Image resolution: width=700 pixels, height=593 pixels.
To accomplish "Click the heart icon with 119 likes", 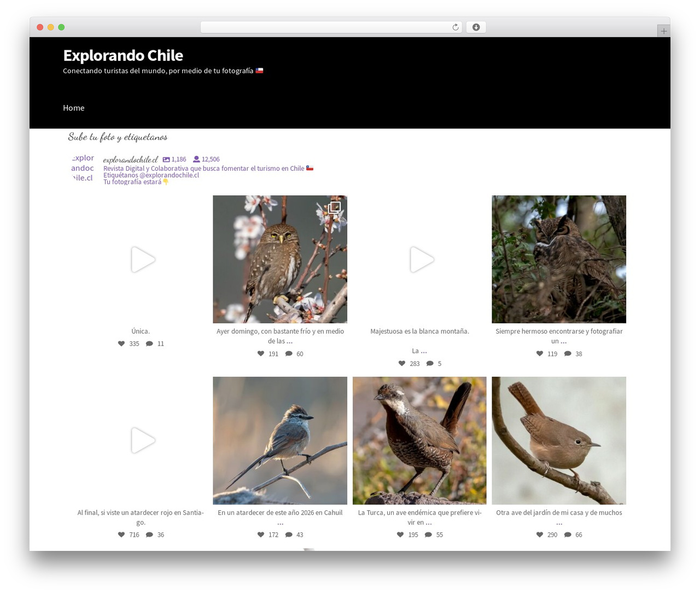I will coord(540,354).
